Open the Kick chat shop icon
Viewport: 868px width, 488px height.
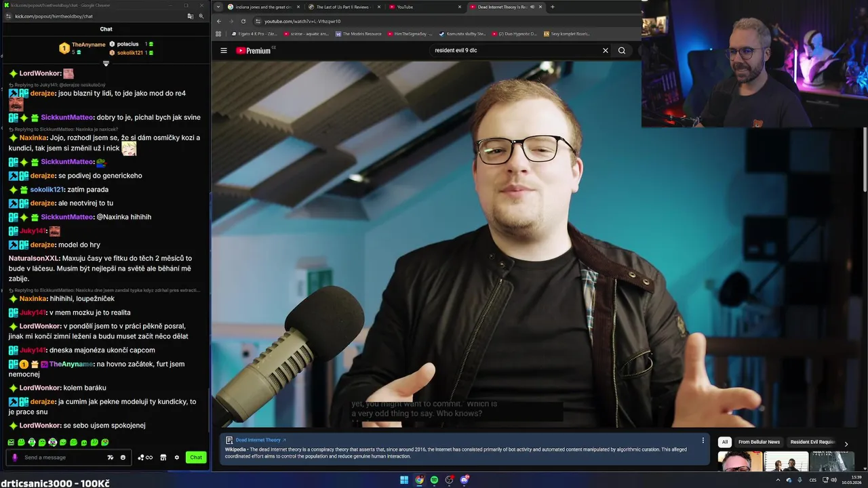(163, 457)
